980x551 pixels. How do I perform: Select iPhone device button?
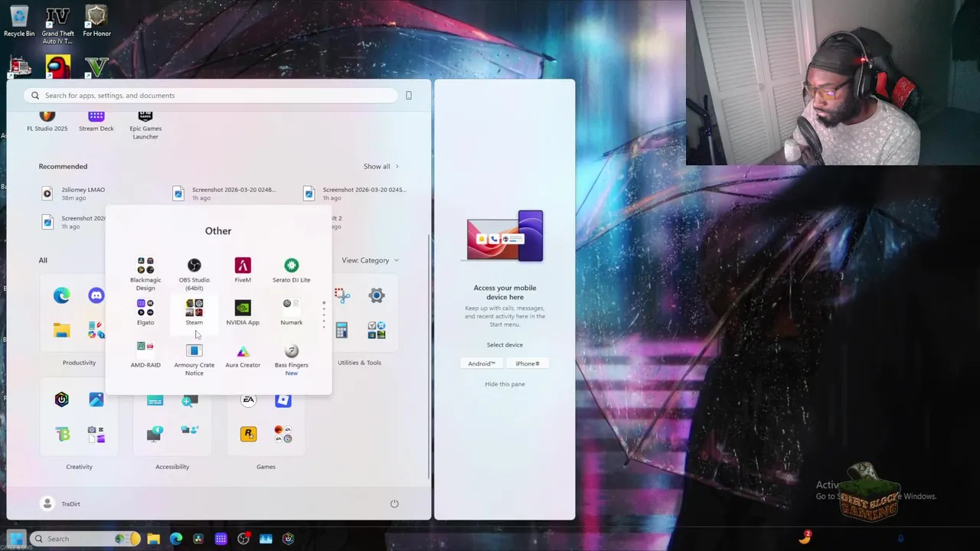(528, 364)
